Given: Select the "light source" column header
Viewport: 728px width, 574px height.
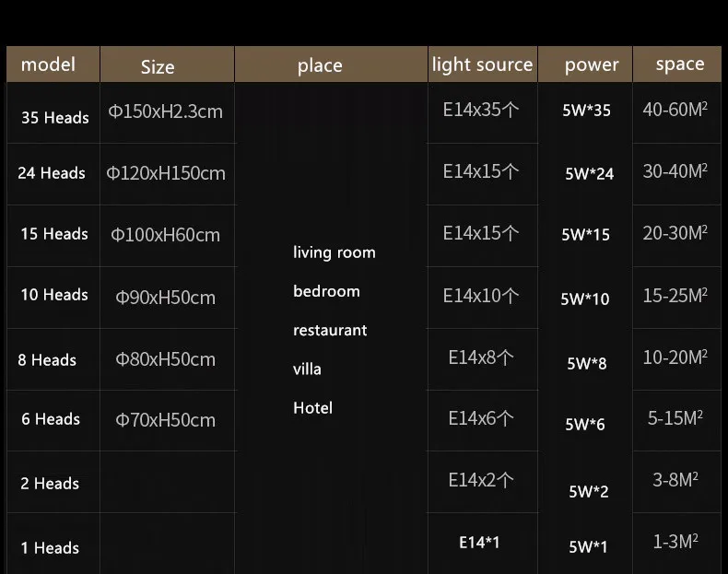Looking at the screenshot, I should point(482,64).
